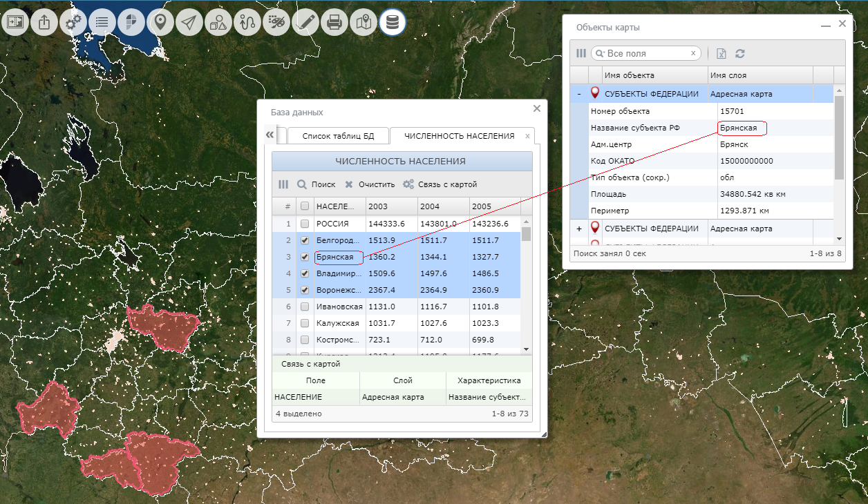Screen dimensions: 868x504
Task: Export map objects to Excel
Action: tap(721, 54)
